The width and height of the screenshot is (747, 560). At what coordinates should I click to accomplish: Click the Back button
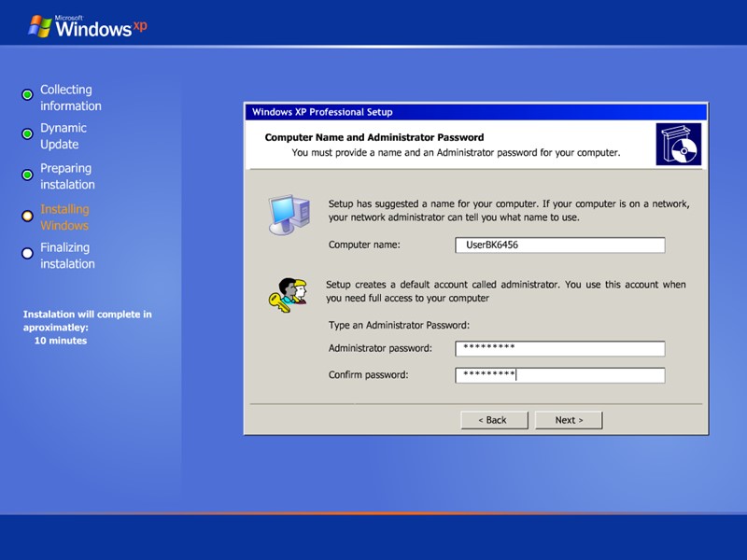pyautogui.click(x=494, y=420)
